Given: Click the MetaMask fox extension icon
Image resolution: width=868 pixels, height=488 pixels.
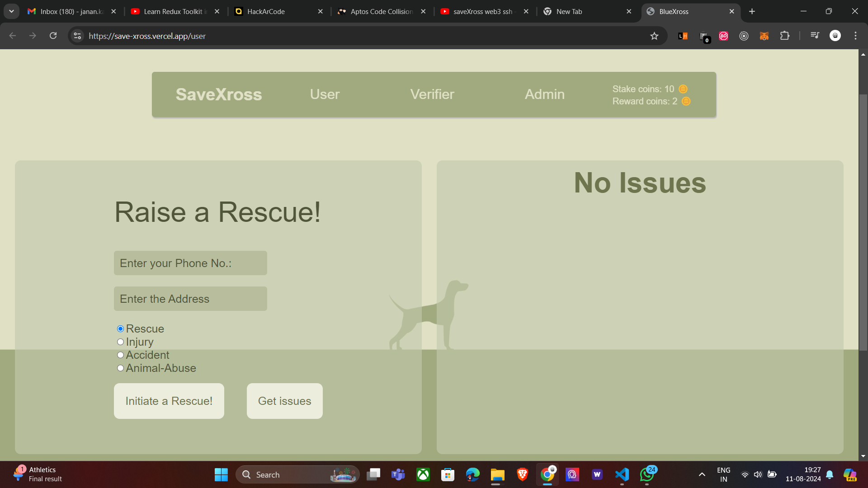Looking at the screenshot, I should [764, 36].
